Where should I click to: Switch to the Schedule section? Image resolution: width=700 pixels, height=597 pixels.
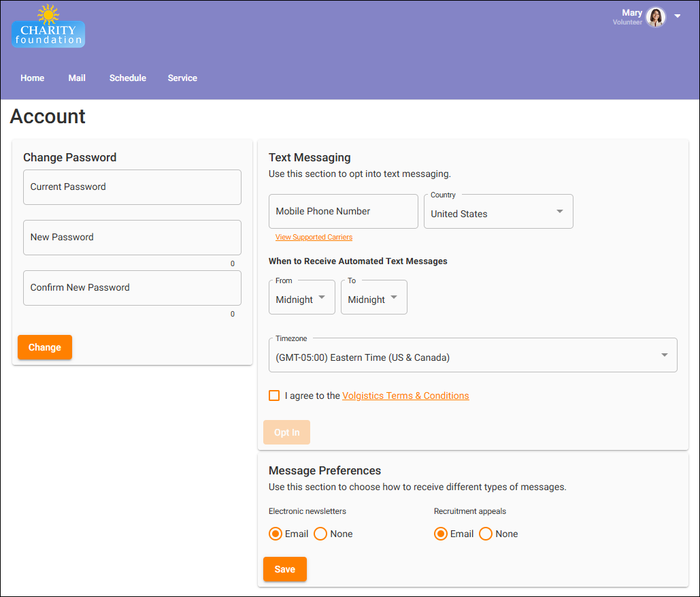[x=127, y=78]
